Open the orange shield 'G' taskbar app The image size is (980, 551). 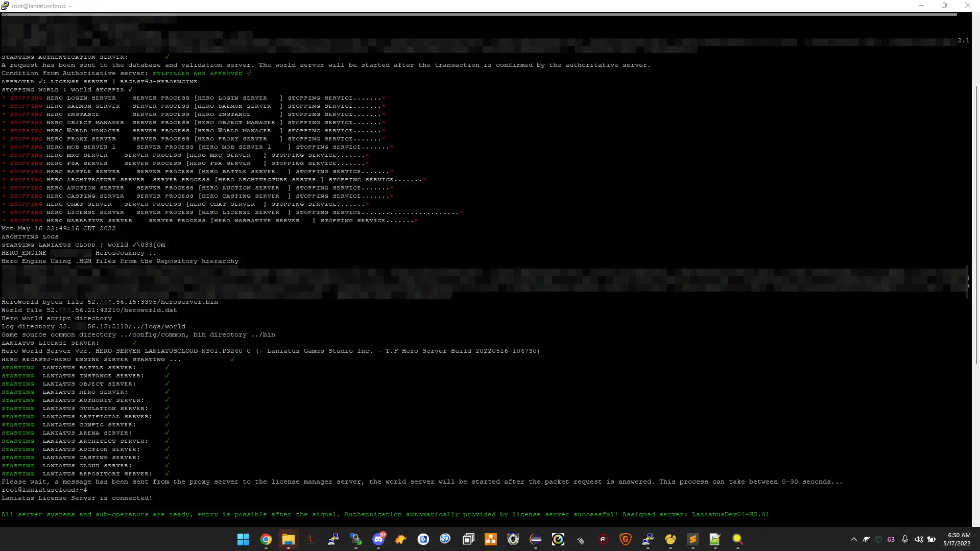click(626, 539)
